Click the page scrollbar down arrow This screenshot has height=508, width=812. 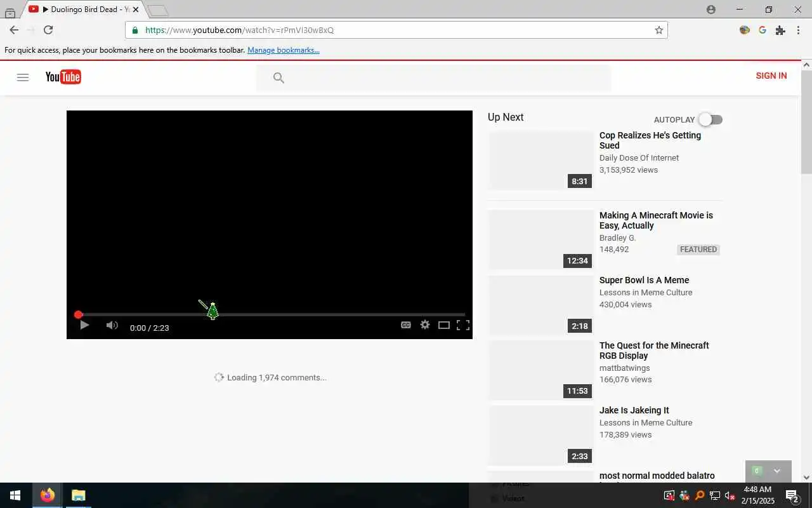tap(806, 478)
